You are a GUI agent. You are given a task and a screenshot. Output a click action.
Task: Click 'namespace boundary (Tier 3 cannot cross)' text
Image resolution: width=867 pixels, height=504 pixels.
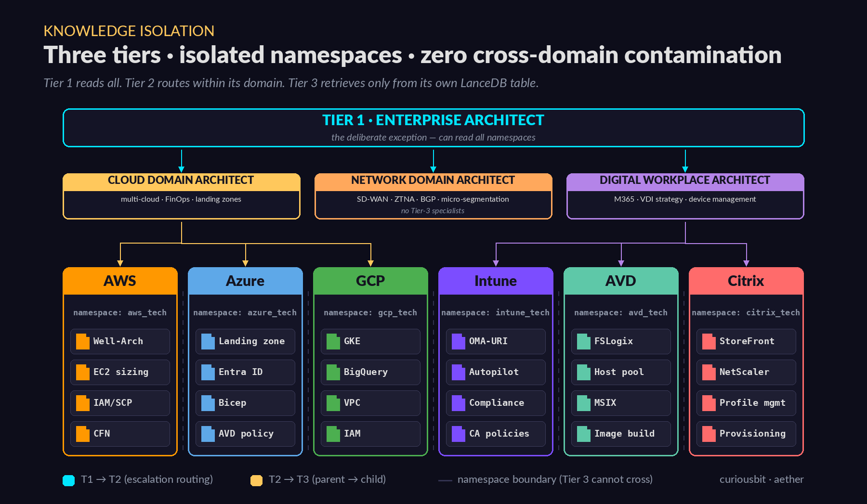click(x=555, y=479)
